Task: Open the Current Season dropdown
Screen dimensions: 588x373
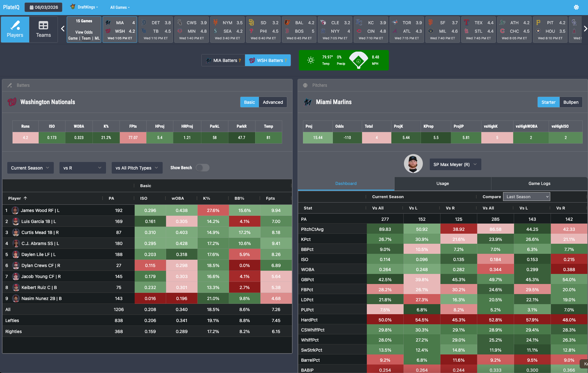Action: (x=31, y=168)
